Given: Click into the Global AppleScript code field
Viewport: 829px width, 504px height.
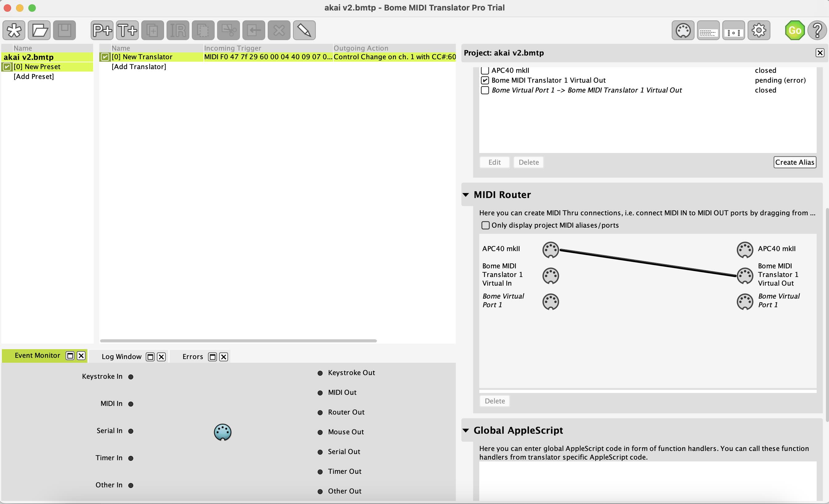Looking at the screenshot, I should click(x=648, y=481).
